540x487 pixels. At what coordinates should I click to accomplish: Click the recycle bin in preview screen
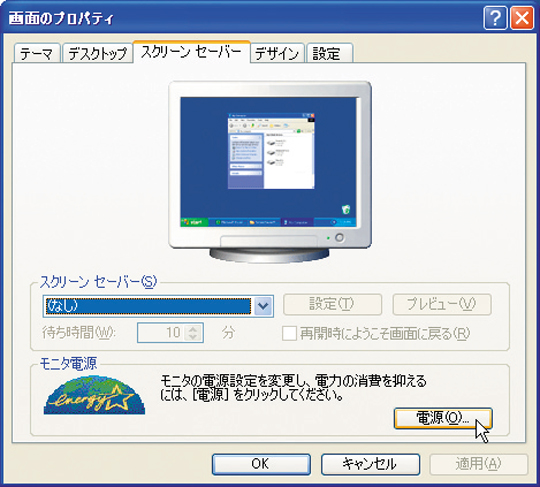pos(346,209)
